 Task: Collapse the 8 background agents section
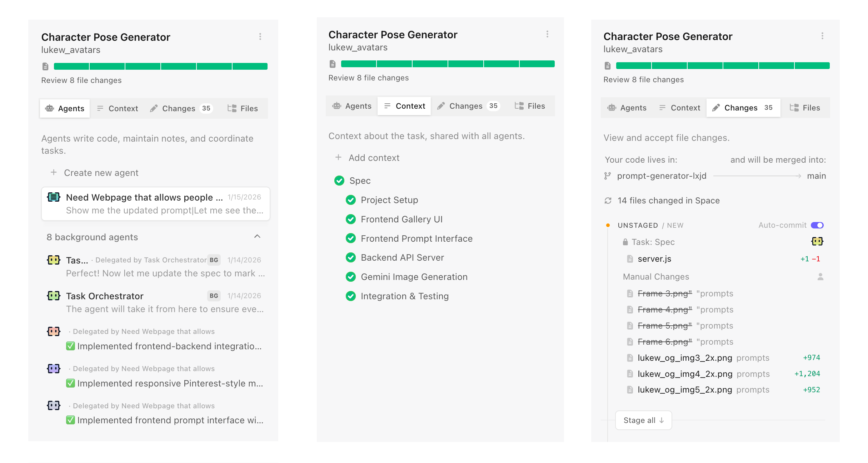pos(257,236)
